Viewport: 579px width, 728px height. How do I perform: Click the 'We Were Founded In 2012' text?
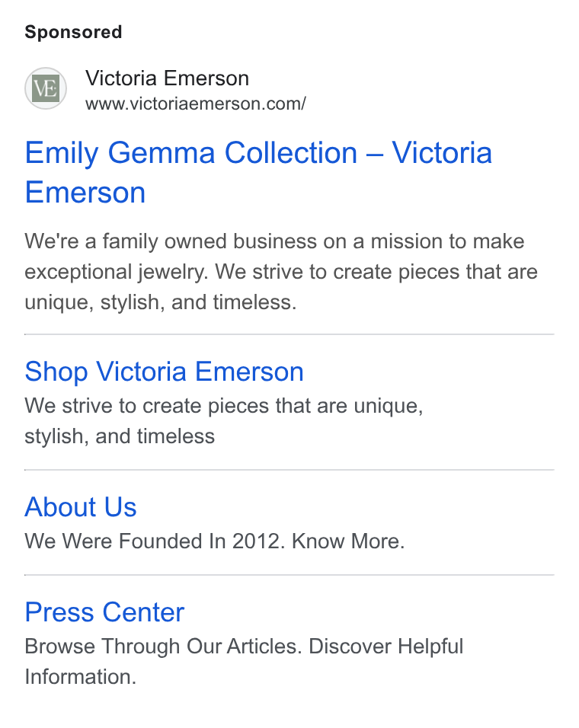pos(155,541)
